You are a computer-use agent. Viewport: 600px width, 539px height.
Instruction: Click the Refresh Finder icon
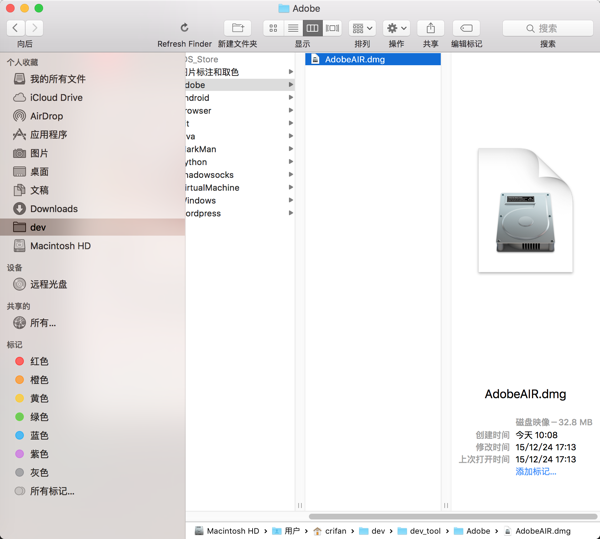coord(184,28)
